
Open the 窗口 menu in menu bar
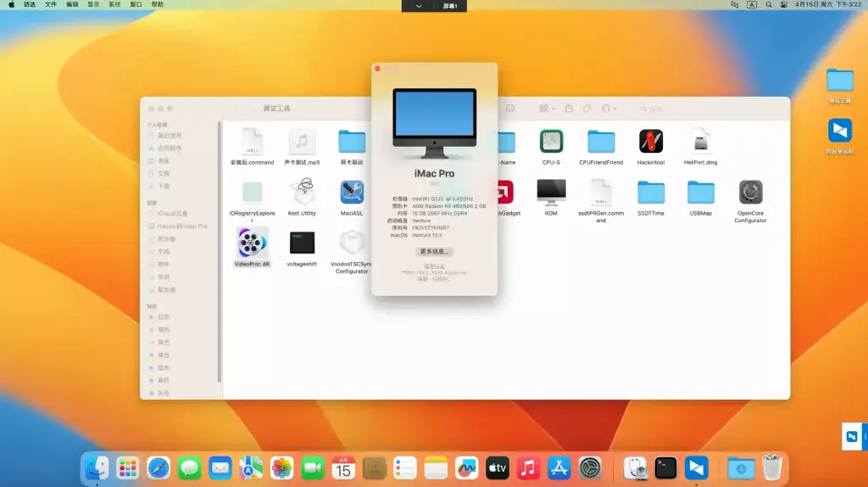pos(136,4)
